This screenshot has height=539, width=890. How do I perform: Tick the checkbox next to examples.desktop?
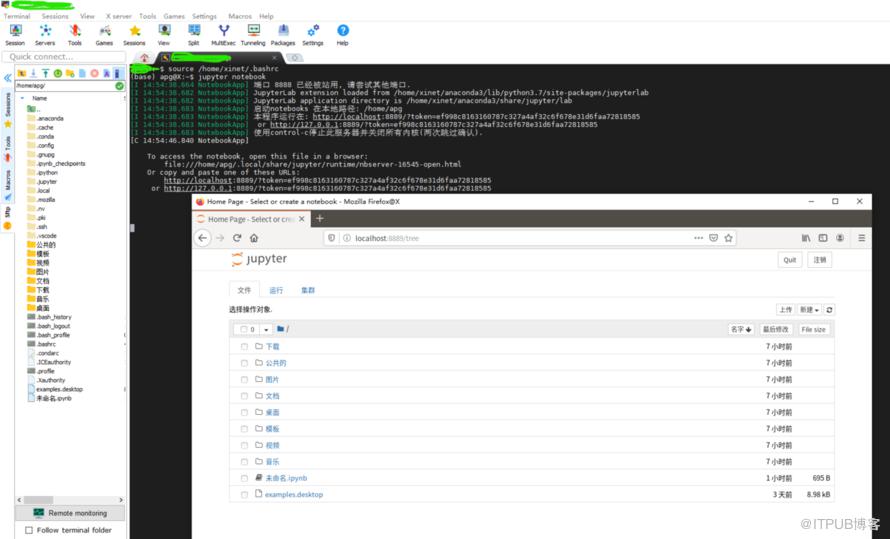pos(244,495)
